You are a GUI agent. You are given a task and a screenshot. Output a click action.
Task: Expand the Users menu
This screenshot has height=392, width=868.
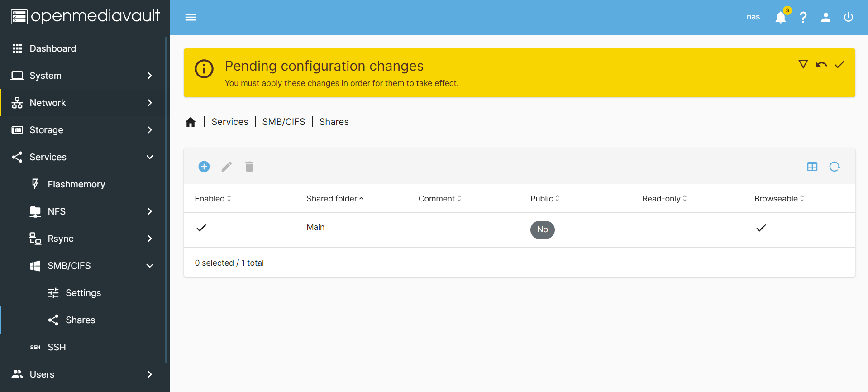[83, 374]
